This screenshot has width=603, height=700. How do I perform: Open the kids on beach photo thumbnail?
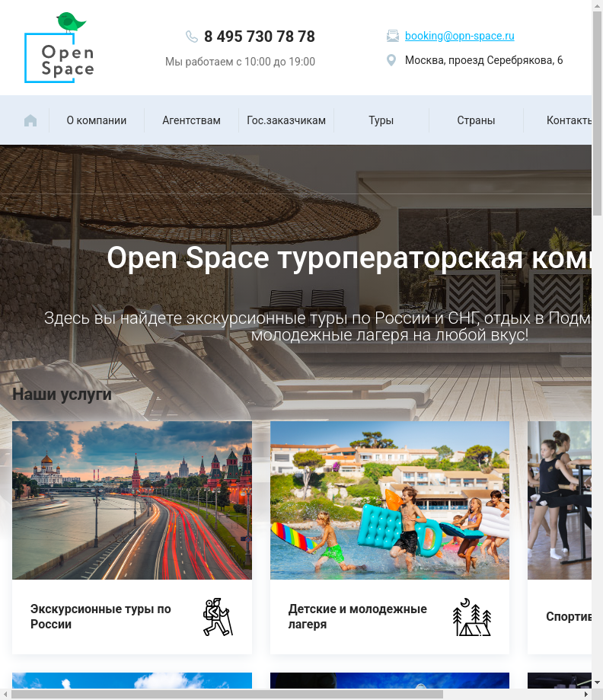[x=390, y=500]
